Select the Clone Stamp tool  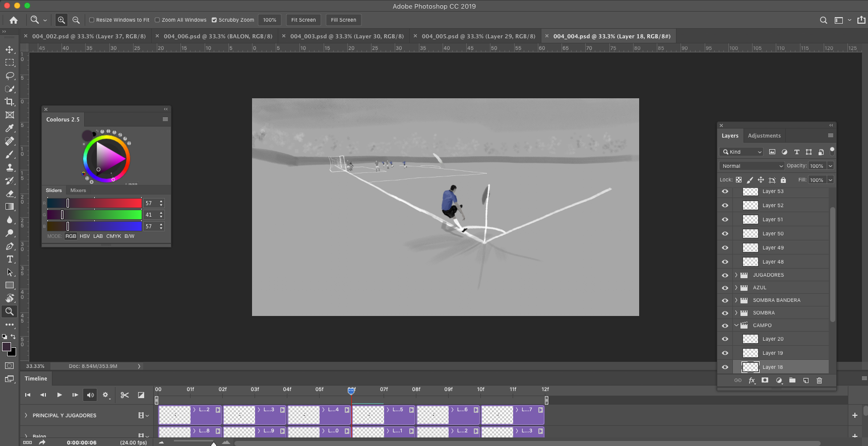[x=10, y=167]
